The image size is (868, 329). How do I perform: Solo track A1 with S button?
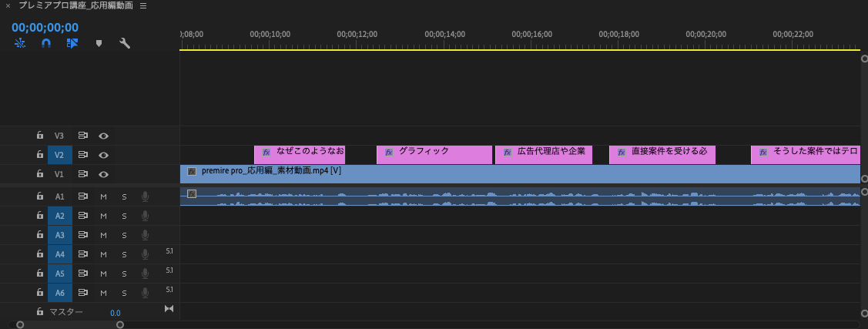(x=124, y=196)
